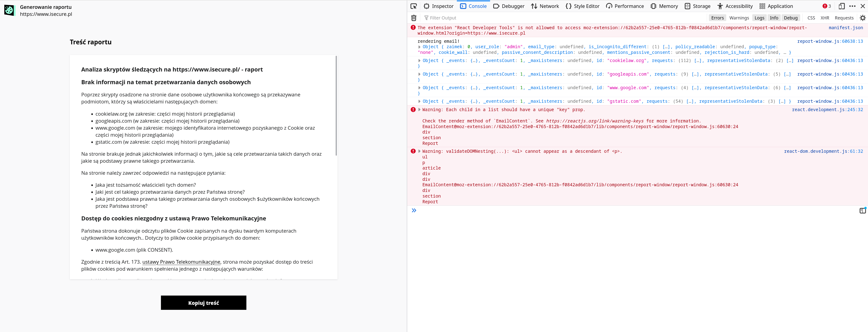
Task: Click the report content scrollbar
Action: click(x=336, y=106)
